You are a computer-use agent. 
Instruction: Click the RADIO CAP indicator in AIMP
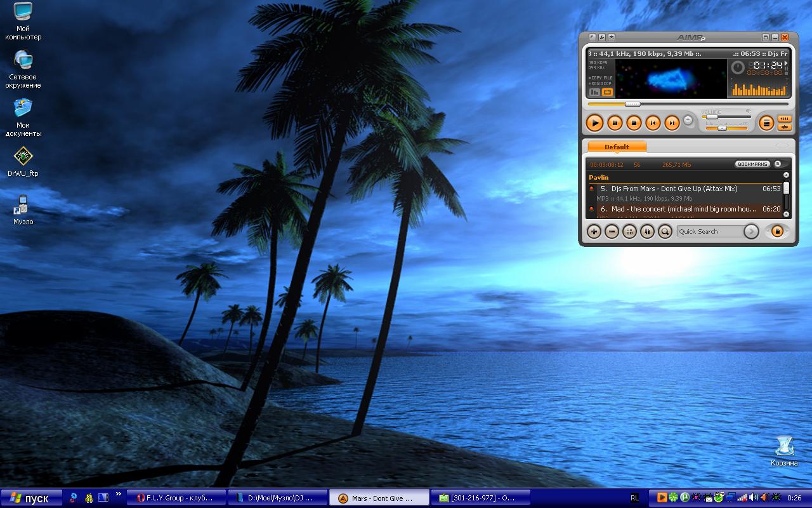[600, 83]
